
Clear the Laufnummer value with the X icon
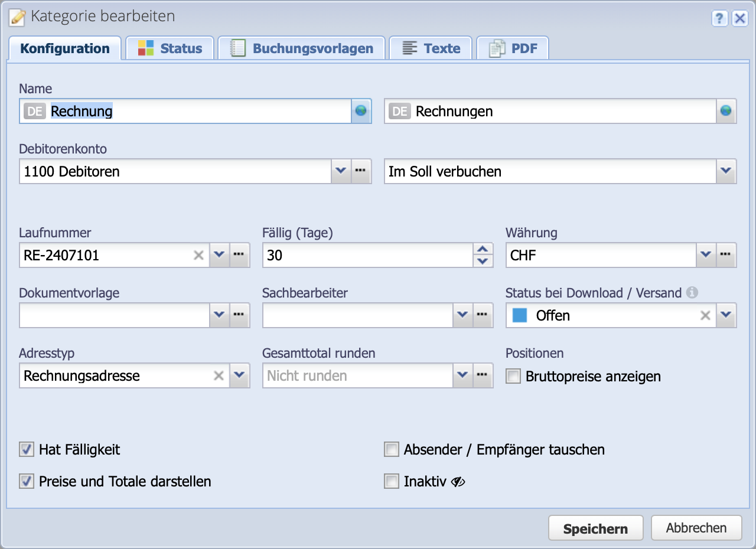coord(199,255)
